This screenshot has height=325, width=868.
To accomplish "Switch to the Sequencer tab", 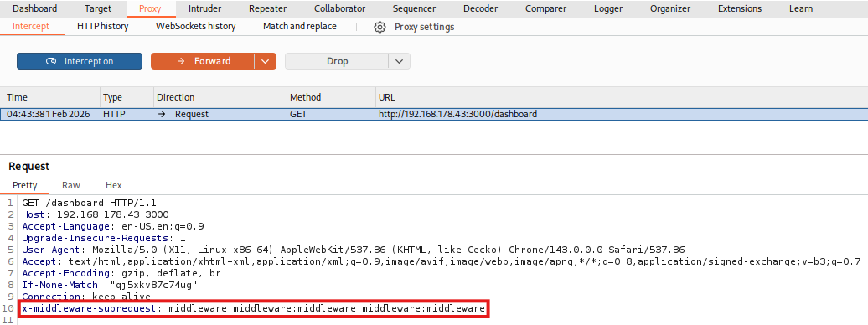I will coord(414,8).
